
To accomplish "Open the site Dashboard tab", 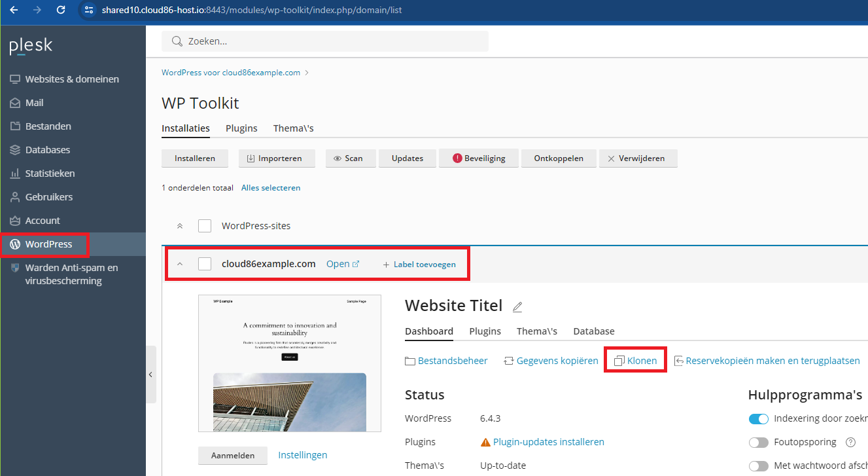I will (x=429, y=331).
